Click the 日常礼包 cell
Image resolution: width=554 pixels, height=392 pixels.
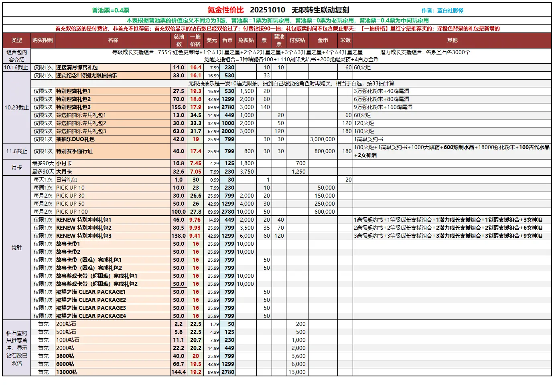pyautogui.click(x=67, y=180)
